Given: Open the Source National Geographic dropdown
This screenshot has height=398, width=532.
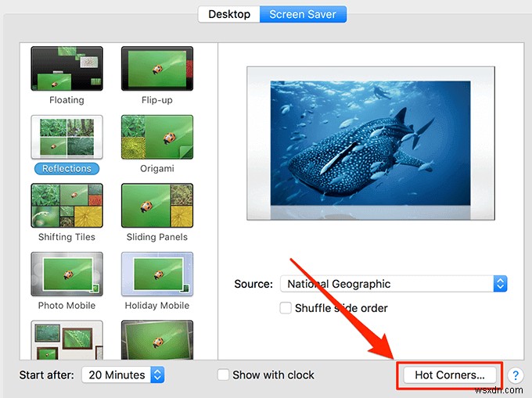Looking at the screenshot, I should click(x=394, y=284).
